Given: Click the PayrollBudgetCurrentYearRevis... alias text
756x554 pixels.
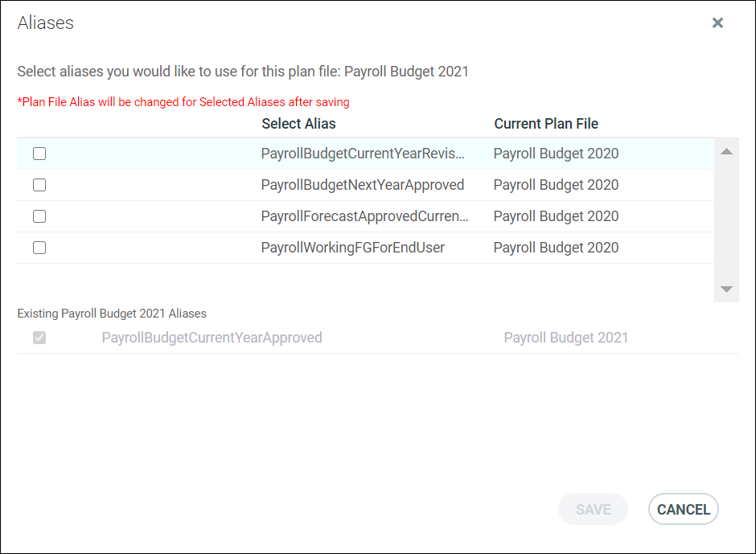Looking at the screenshot, I should pos(363,154).
